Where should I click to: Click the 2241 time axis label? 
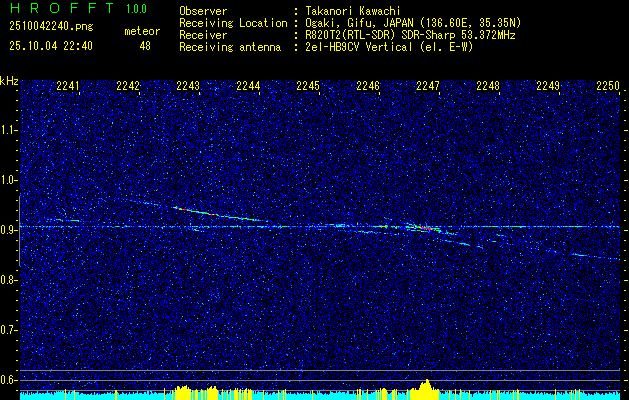pos(68,86)
